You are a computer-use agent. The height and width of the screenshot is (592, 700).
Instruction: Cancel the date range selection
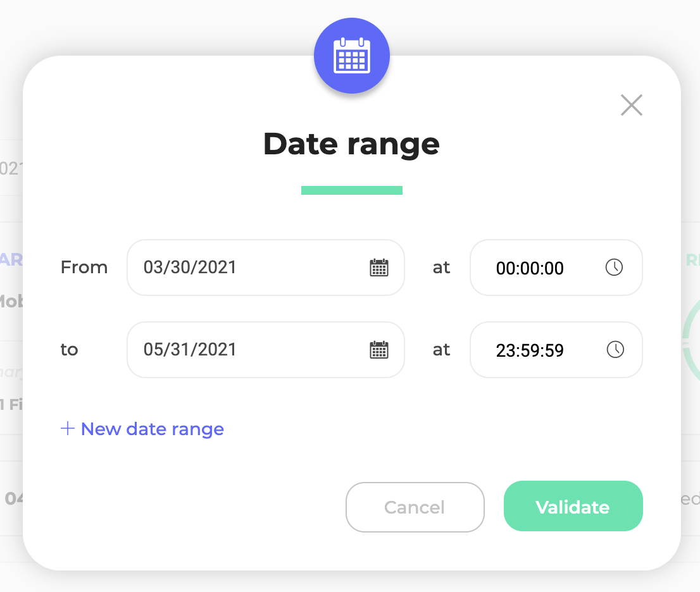coord(415,507)
